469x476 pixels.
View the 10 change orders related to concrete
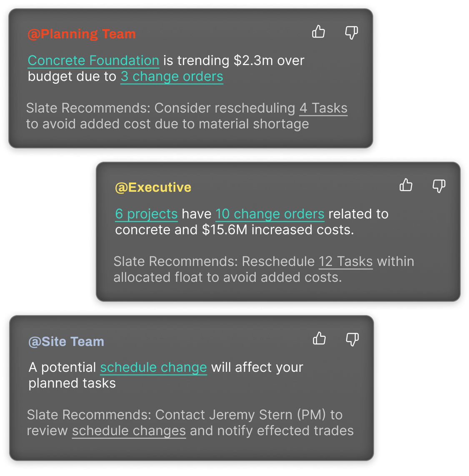[269, 214]
